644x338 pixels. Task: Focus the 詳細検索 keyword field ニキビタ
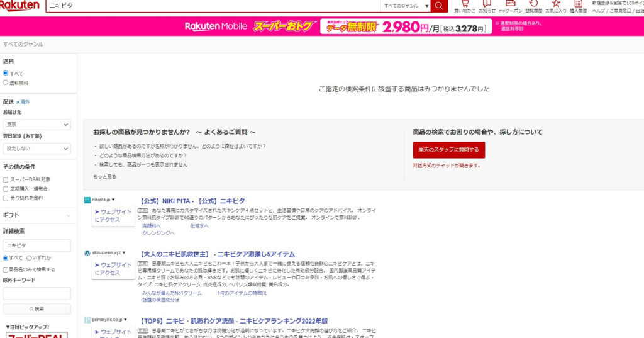pos(36,245)
